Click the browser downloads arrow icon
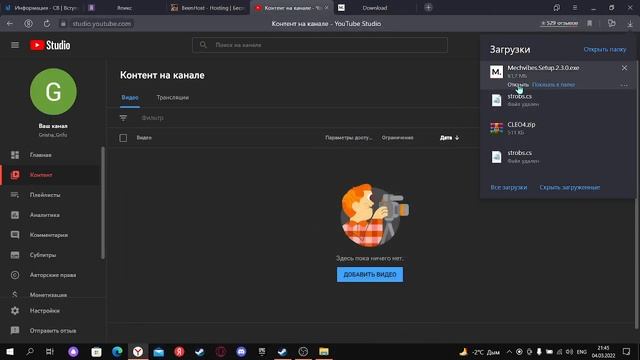The image size is (640, 360). 630,24
